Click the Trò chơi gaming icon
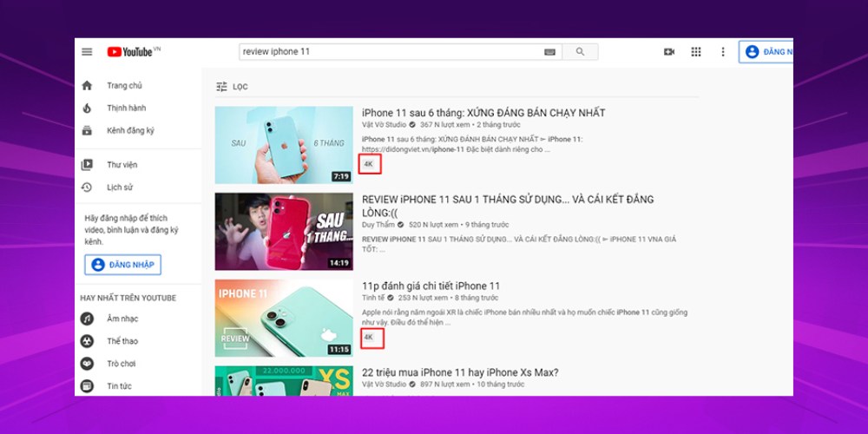Image resolution: width=868 pixels, height=434 pixels. tap(87, 364)
